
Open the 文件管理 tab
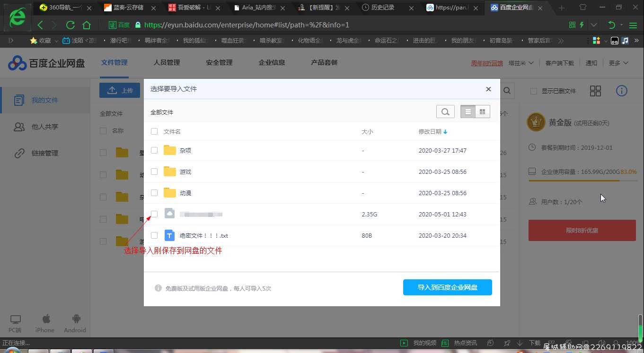[114, 62]
